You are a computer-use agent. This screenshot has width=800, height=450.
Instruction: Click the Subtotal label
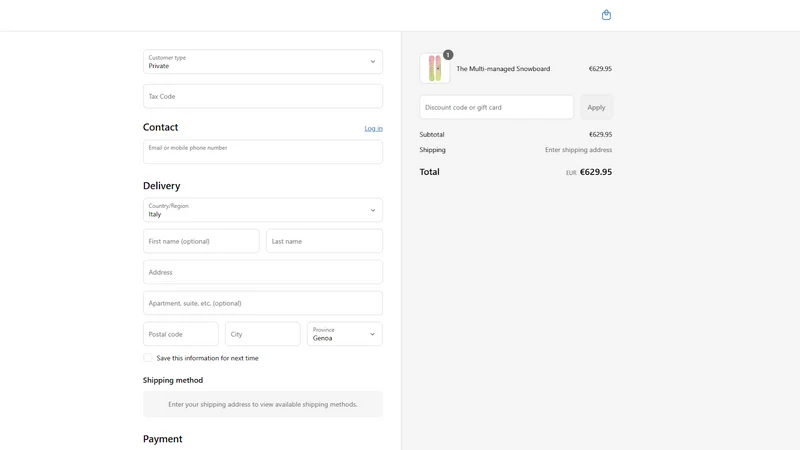(x=432, y=135)
